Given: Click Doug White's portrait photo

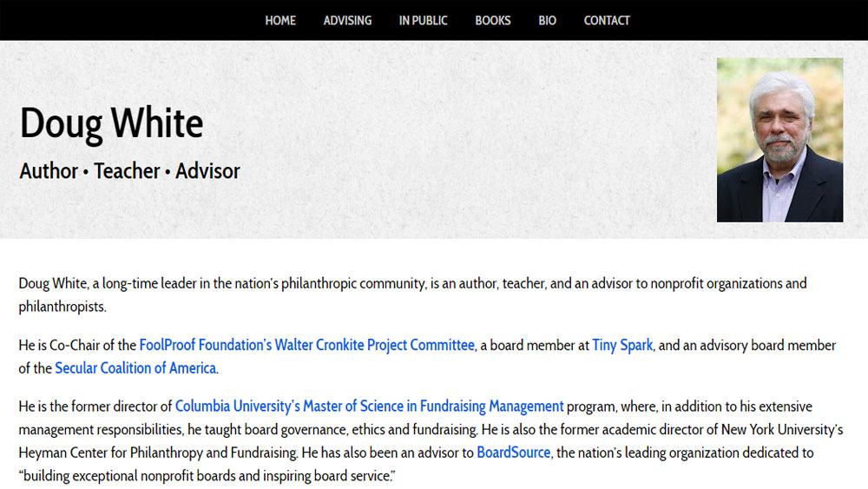Looking at the screenshot, I should 779,140.
